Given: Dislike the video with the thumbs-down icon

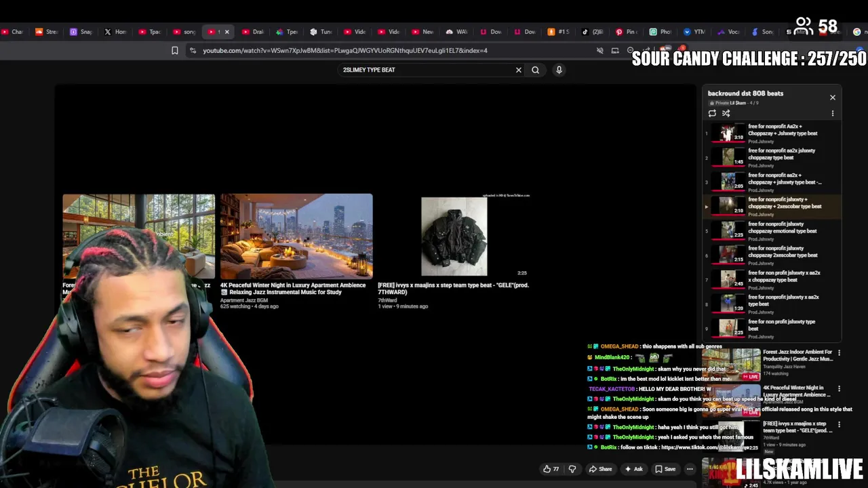Looking at the screenshot, I should [x=572, y=469].
